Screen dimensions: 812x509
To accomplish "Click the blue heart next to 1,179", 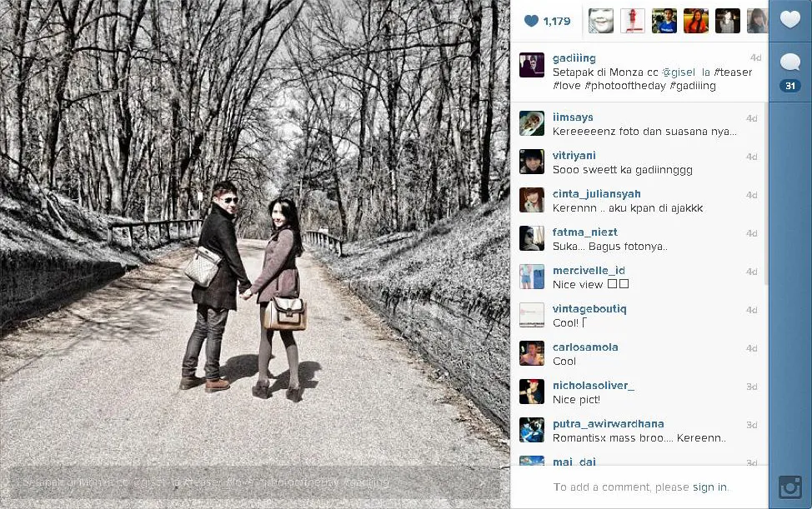I will pyautogui.click(x=531, y=21).
